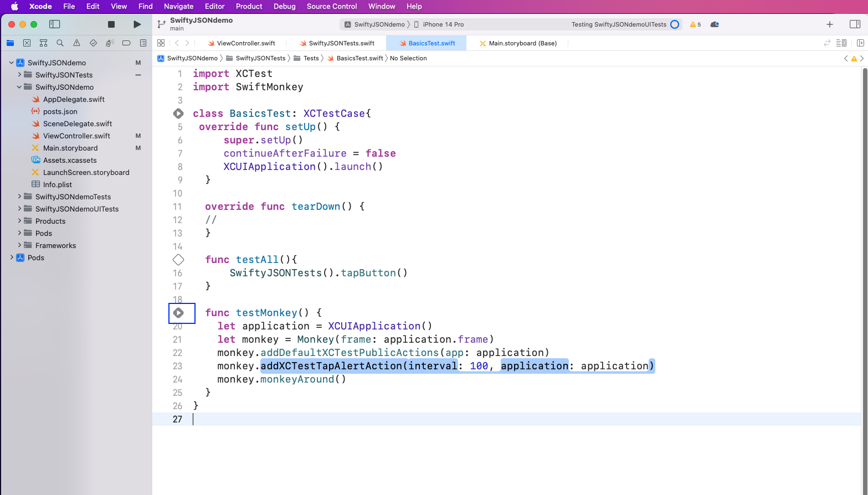Toggle the navigator sidebar visibility

(54, 24)
